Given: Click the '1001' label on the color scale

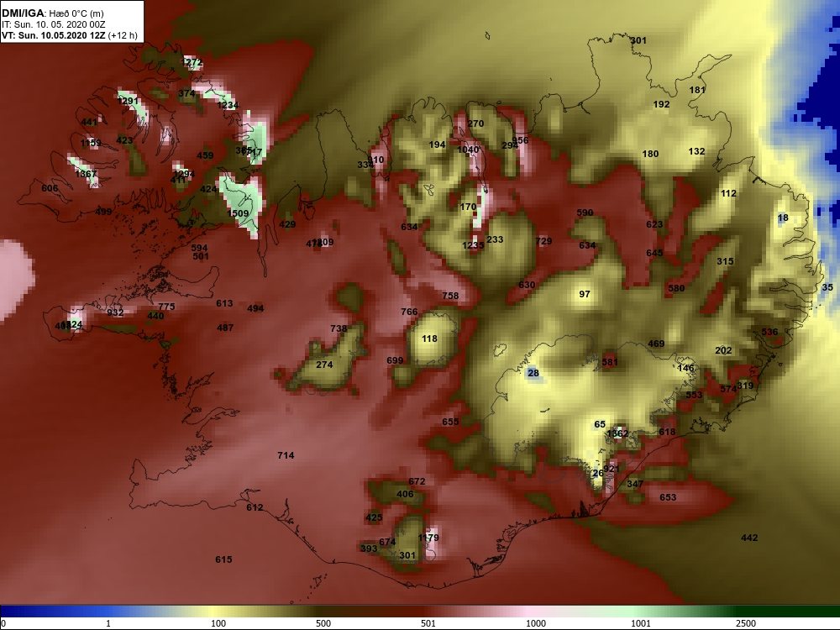Looking at the screenshot, I should click(x=641, y=623).
